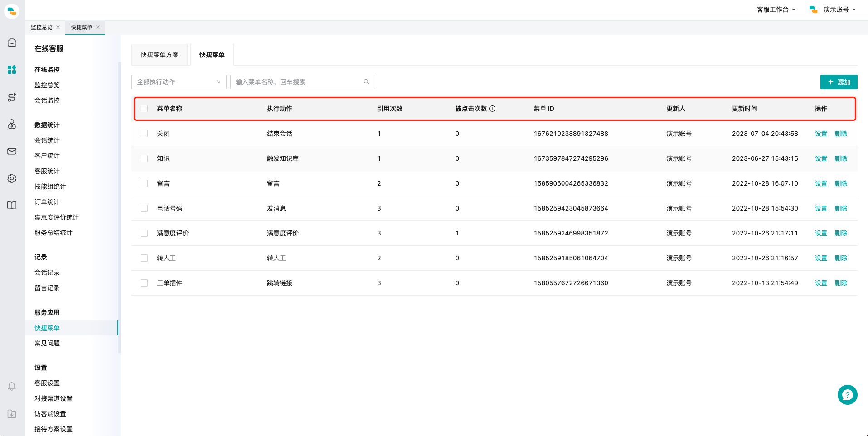Check the box for the 电话号码 row
The width and height of the screenshot is (868, 436).
point(144,208)
